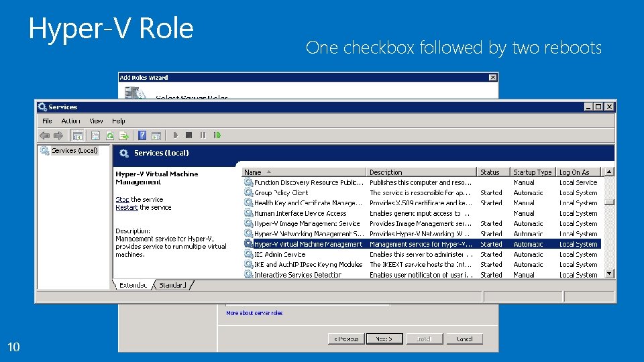The height and width of the screenshot is (362, 644).
Task: Click the services list scrollbar thumb
Action: [610, 202]
